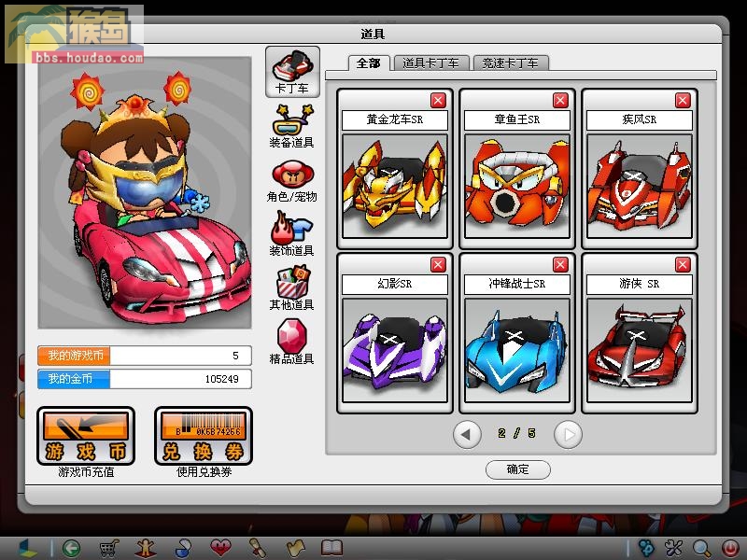Click the blue clamshell icon in bottom bar
747x560 pixels.
[183, 548]
